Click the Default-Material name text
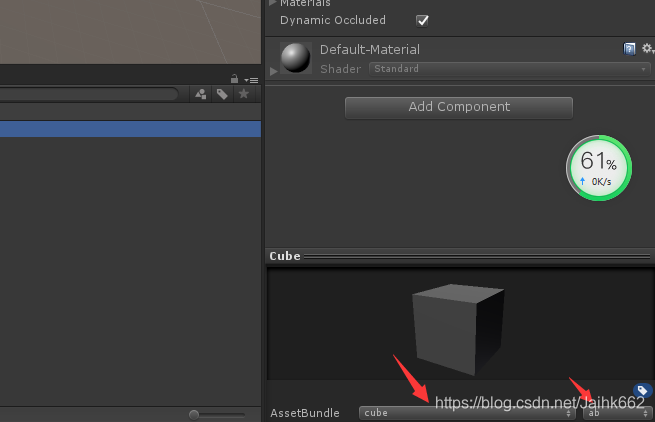 tap(370, 50)
